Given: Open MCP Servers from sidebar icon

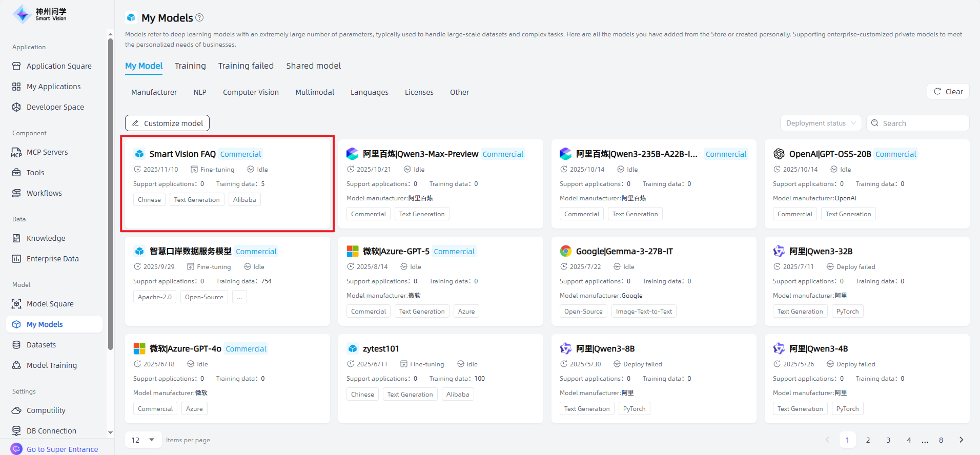Looking at the screenshot, I should [x=16, y=152].
